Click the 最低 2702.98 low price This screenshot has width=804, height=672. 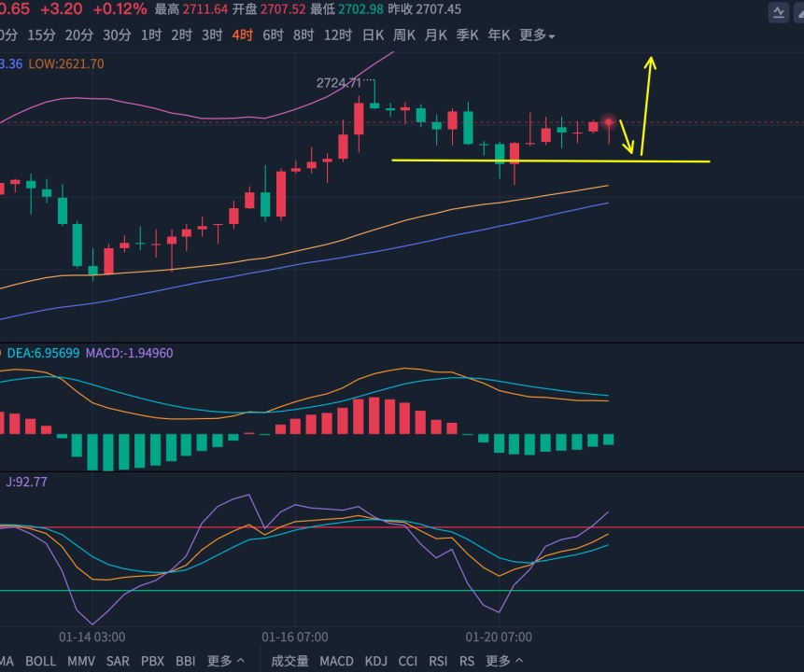pyautogui.click(x=346, y=9)
